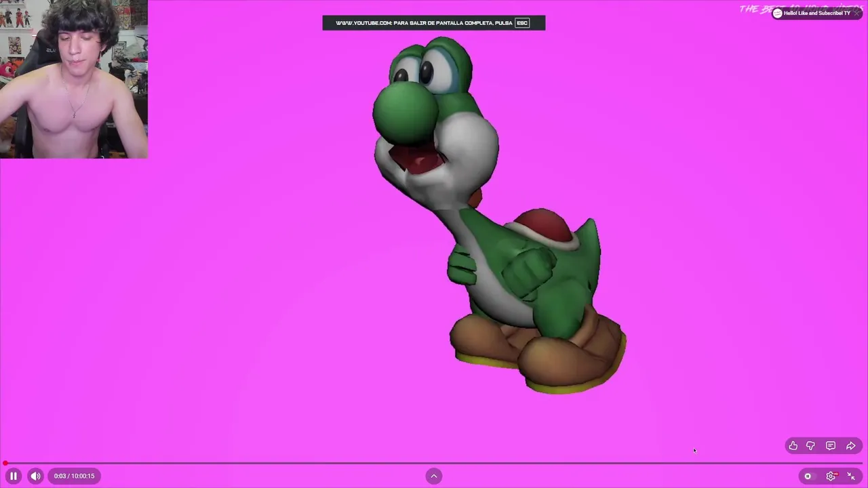Image resolution: width=868 pixels, height=488 pixels.
Task: Exit full screen with the collapse icon
Action: [851, 476]
